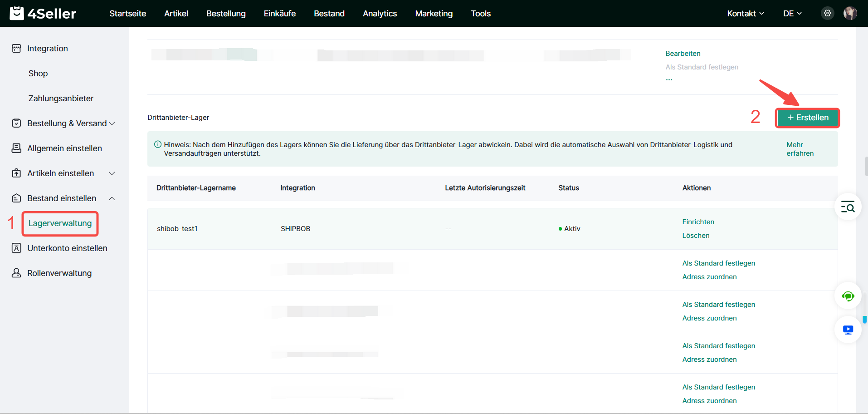The image size is (868, 414).
Task: Open the DE language dropdown
Action: (x=792, y=14)
